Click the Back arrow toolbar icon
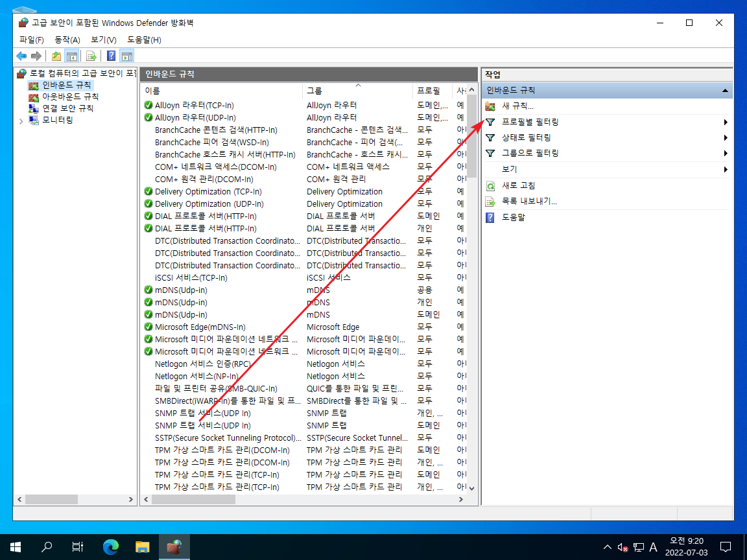Screen dimensions: 747x560 click(21, 56)
